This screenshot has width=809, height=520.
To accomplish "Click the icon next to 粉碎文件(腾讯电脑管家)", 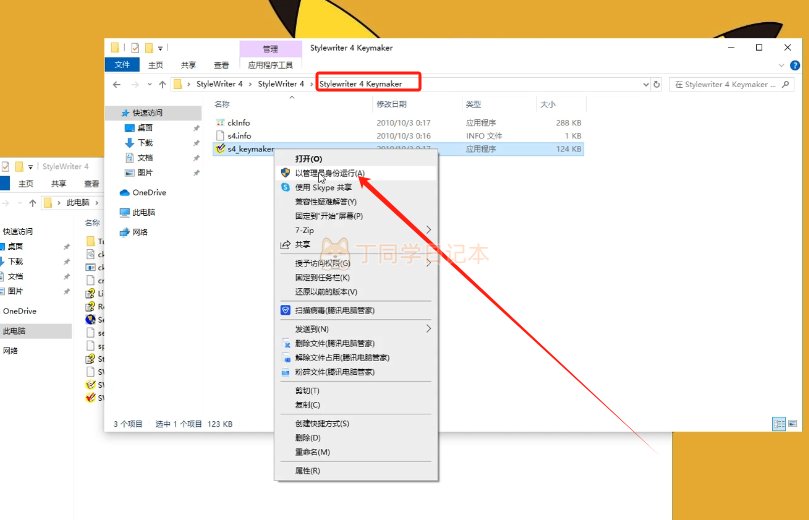I will (286, 372).
